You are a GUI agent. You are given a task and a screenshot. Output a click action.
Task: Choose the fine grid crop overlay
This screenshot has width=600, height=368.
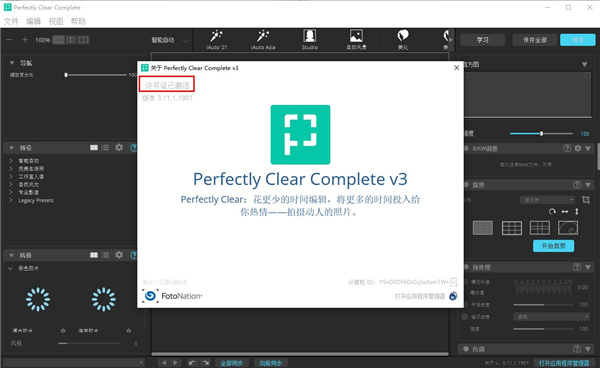[483, 228]
